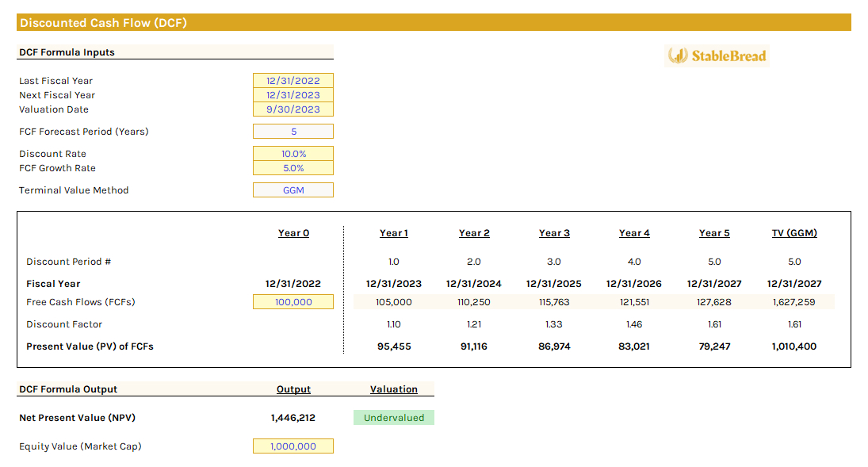Click the StableBread logo
Screen dimensions: 868x467
point(716,56)
